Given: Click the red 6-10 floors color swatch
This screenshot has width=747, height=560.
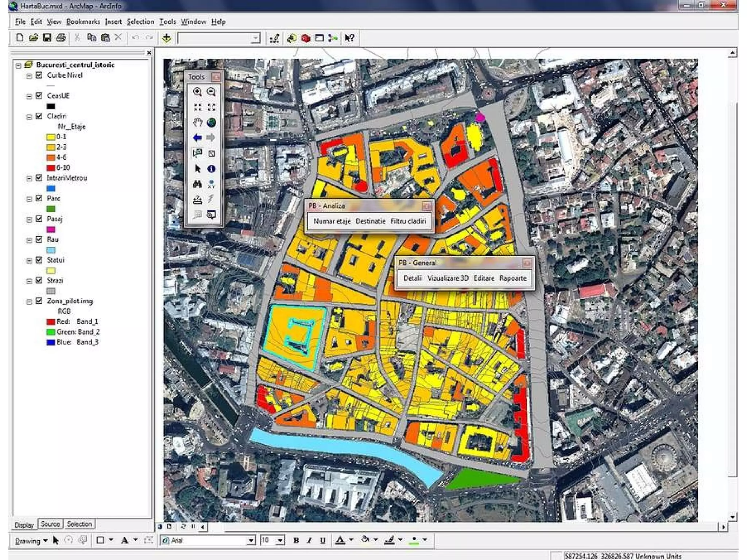Looking at the screenshot, I should click(51, 168).
